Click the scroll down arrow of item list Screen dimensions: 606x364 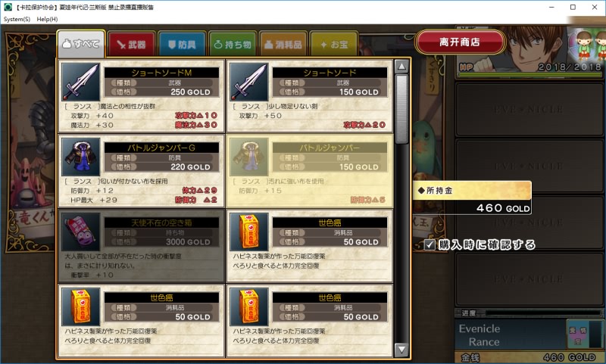pos(401,350)
